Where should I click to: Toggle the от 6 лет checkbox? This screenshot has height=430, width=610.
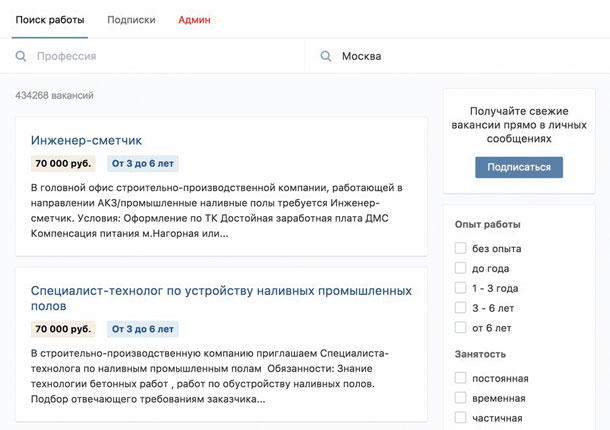460,328
